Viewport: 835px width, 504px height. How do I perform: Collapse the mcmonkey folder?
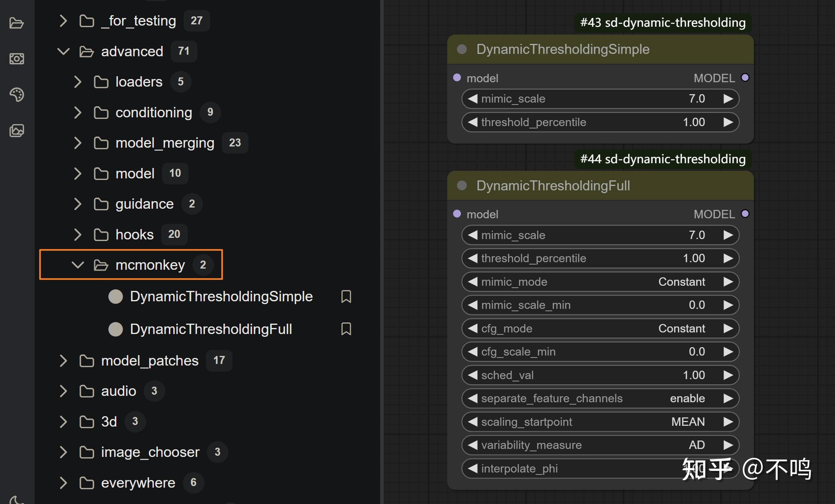tap(77, 265)
